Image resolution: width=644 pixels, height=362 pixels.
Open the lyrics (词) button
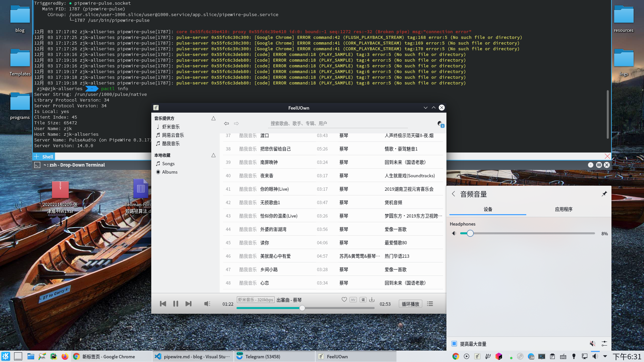point(363,300)
